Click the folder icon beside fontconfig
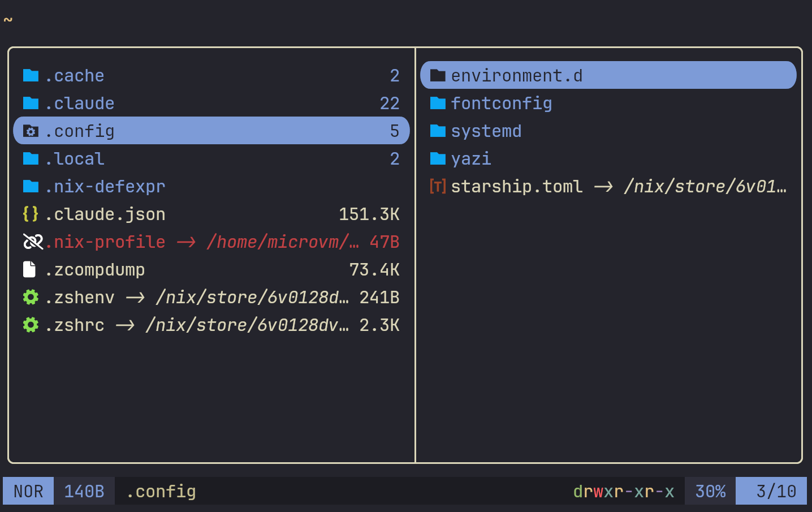812x512 pixels. click(438, 103)
